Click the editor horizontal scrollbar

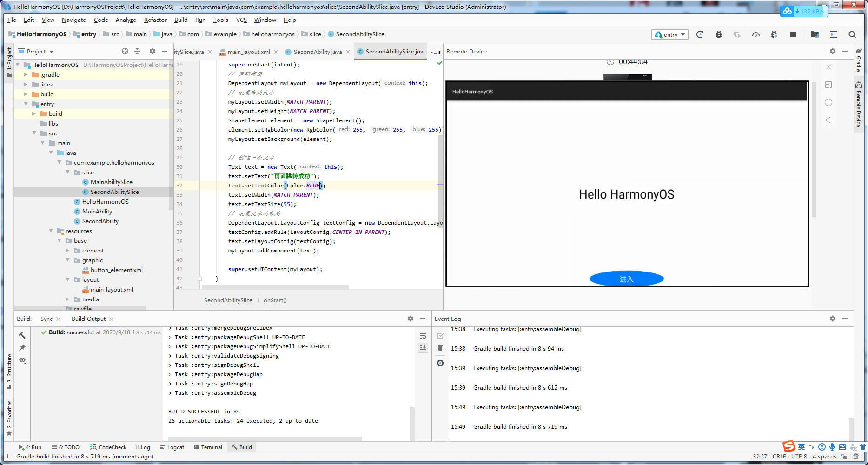[274, 287]
